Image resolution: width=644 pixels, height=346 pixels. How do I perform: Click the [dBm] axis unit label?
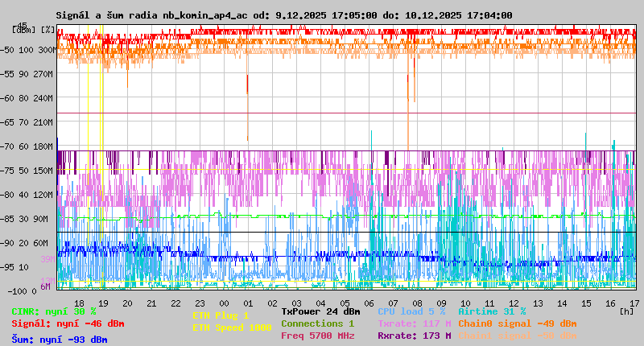tap(23, 30)
